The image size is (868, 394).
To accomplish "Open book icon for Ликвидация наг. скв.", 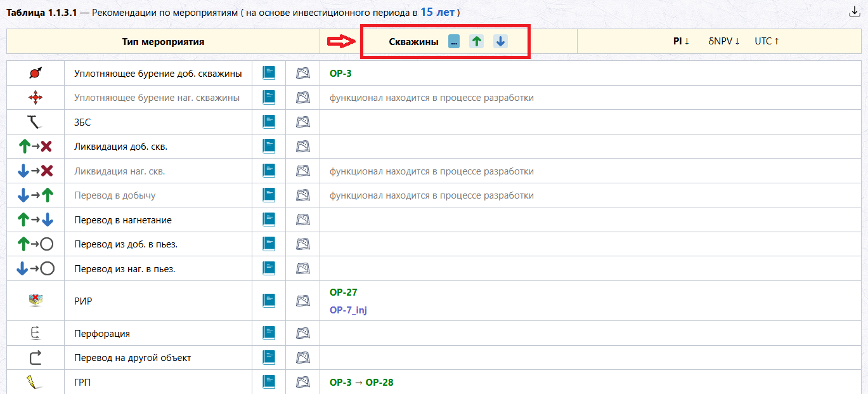I will pos(269,171).
